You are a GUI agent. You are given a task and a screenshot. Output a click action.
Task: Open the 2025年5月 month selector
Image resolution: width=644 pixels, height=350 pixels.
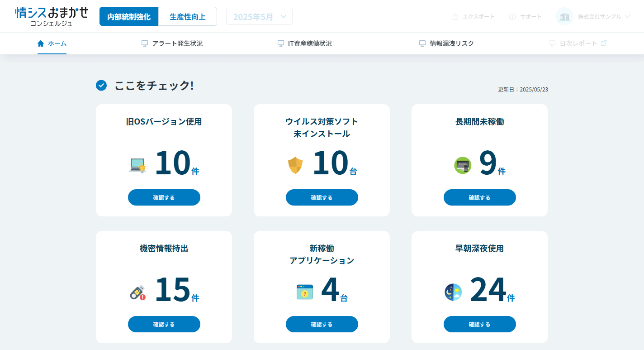click(259, 16)
